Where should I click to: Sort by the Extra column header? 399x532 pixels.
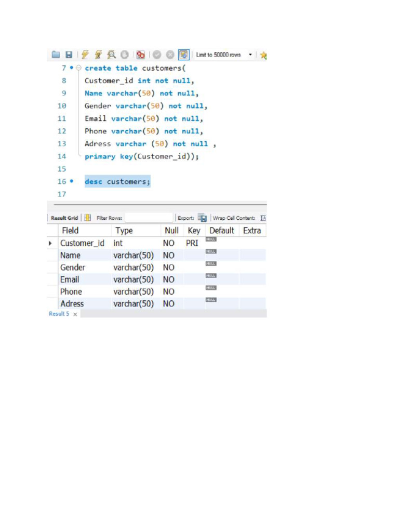tap(252, 231)
